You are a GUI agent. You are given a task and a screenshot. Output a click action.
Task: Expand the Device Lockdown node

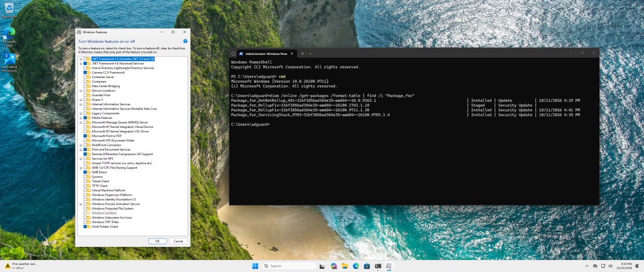(x=81, y=90)
